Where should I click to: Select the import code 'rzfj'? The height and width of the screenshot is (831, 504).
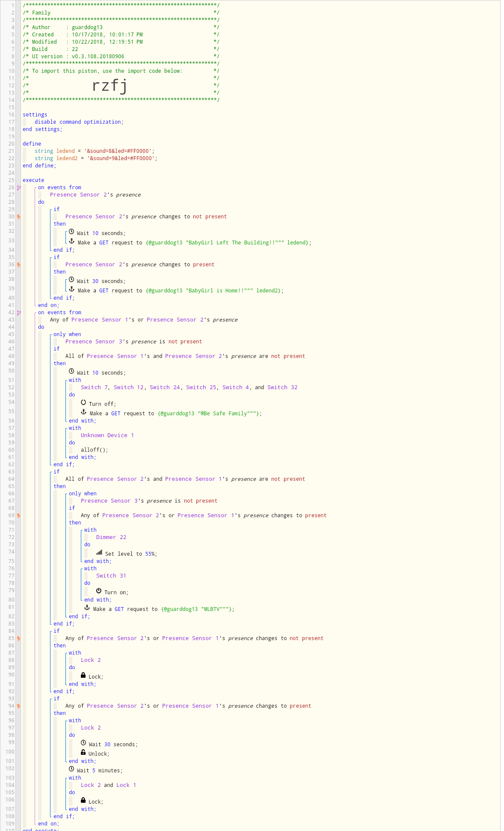[110, 86]
